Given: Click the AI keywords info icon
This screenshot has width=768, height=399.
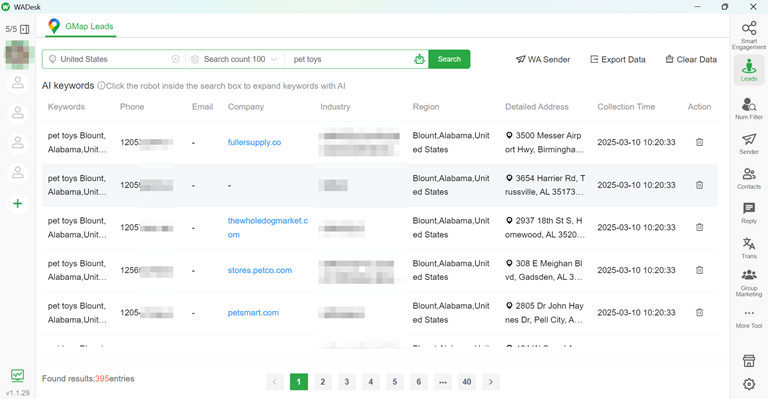Looking at the screenshot, I should pos(101,86).
